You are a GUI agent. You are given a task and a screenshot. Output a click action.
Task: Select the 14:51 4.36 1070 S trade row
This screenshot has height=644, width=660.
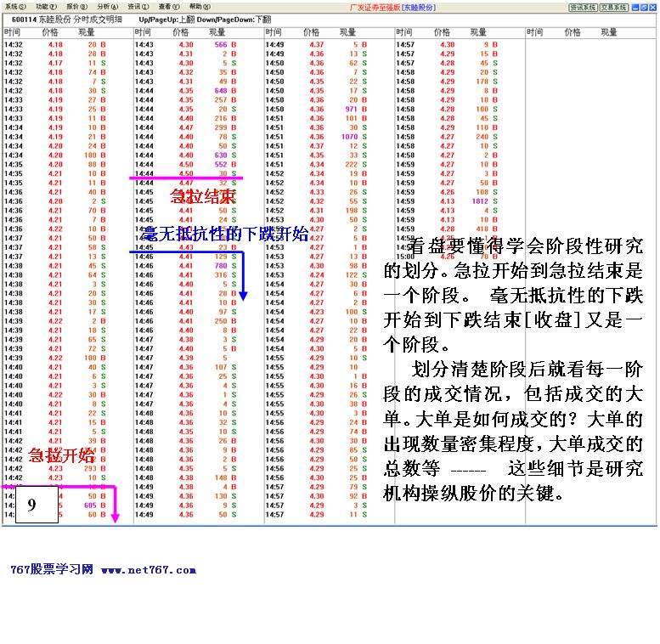point(316,137)
